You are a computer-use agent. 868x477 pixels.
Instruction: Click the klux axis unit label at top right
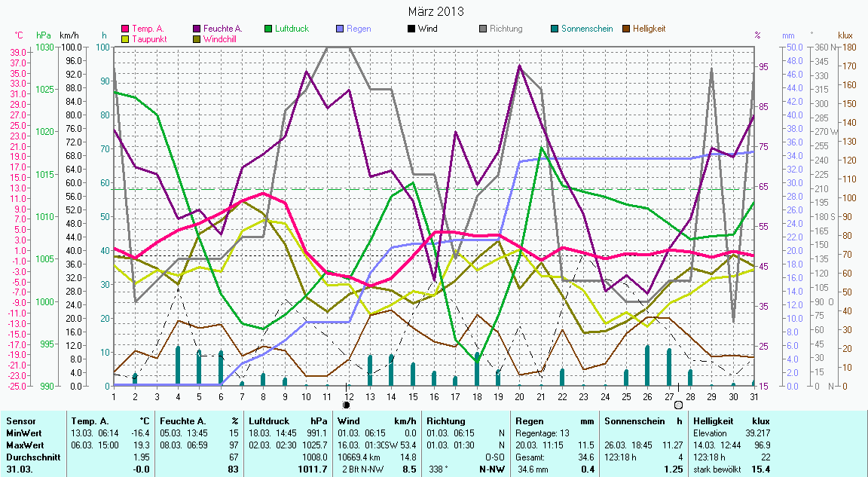click(x=845, y=35)
